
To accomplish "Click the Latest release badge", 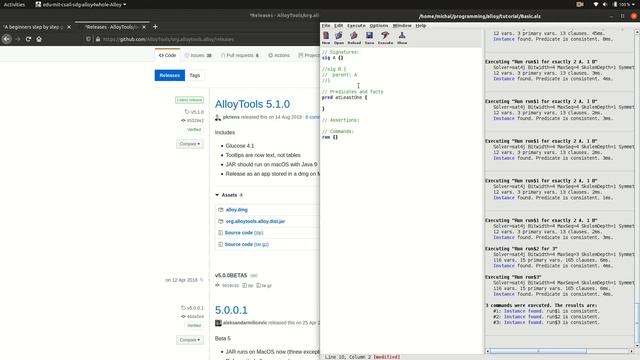I will pyautogui.click(x=189, y=100).
